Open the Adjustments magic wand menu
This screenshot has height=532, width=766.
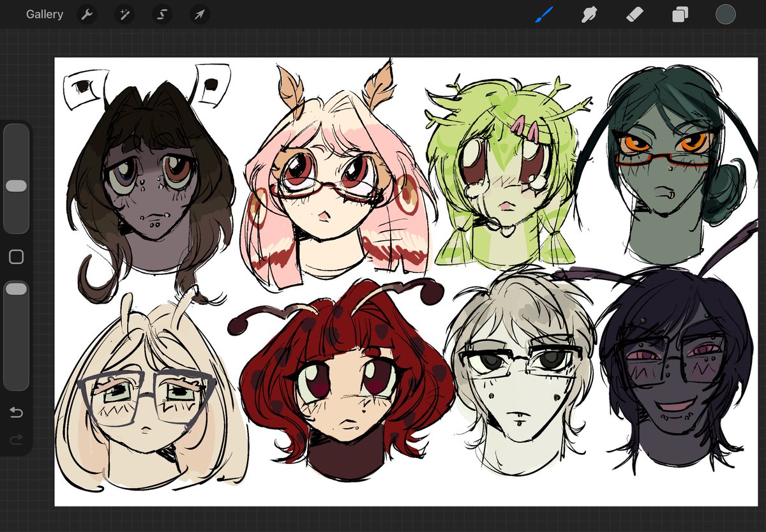pyautogui.click(x=124, y=14)
